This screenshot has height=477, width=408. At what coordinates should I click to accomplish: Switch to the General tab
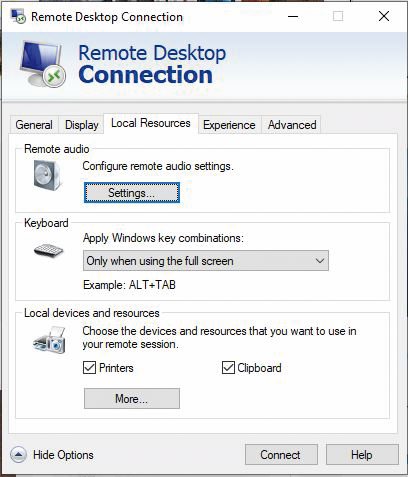34,125
